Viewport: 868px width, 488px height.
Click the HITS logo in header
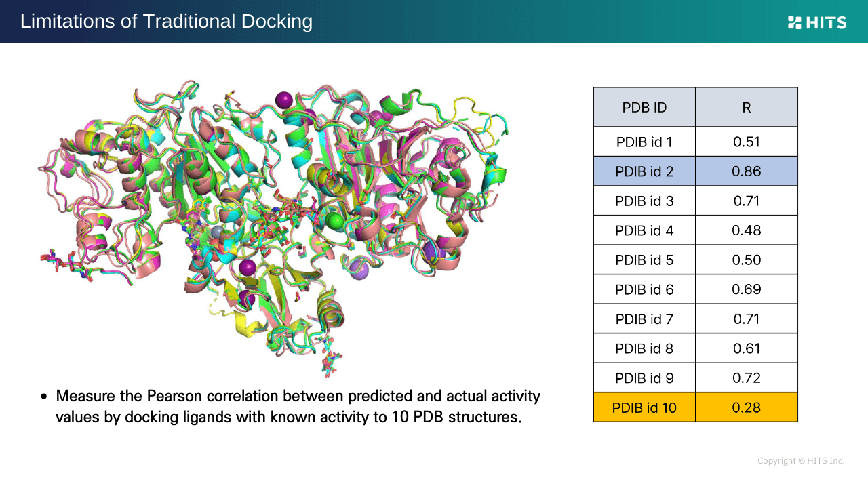tap(816, 22)
